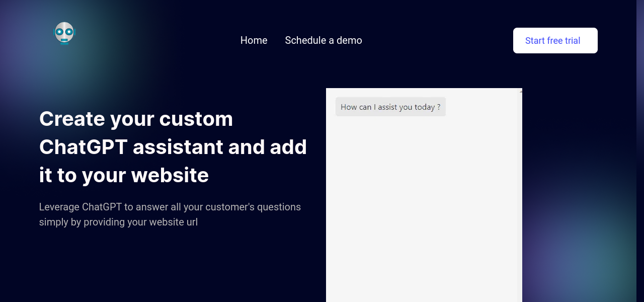The width and height of the screenshot is (644, 302).
Task: Click the 'How can I assist you today ?' bubble
Action: pyautogui.click(x=390, y=107)
